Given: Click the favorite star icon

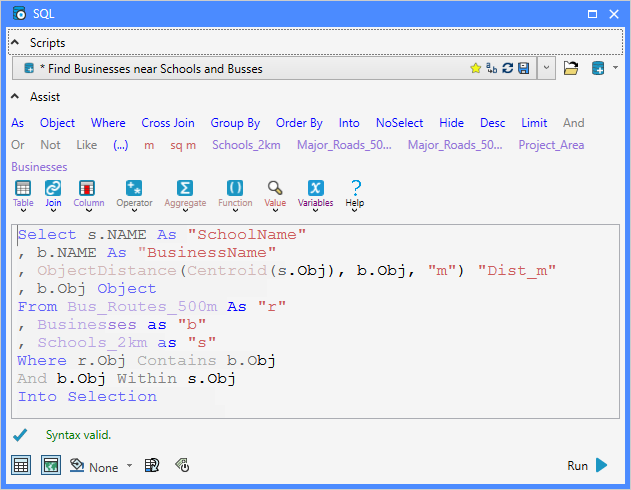Looking at the screenshot, I should pyautogui.click(x=475, y=68).
